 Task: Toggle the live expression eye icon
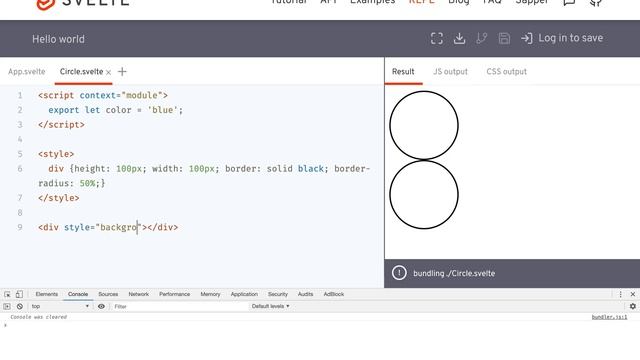pyautogui.click(x=101, y=306)
